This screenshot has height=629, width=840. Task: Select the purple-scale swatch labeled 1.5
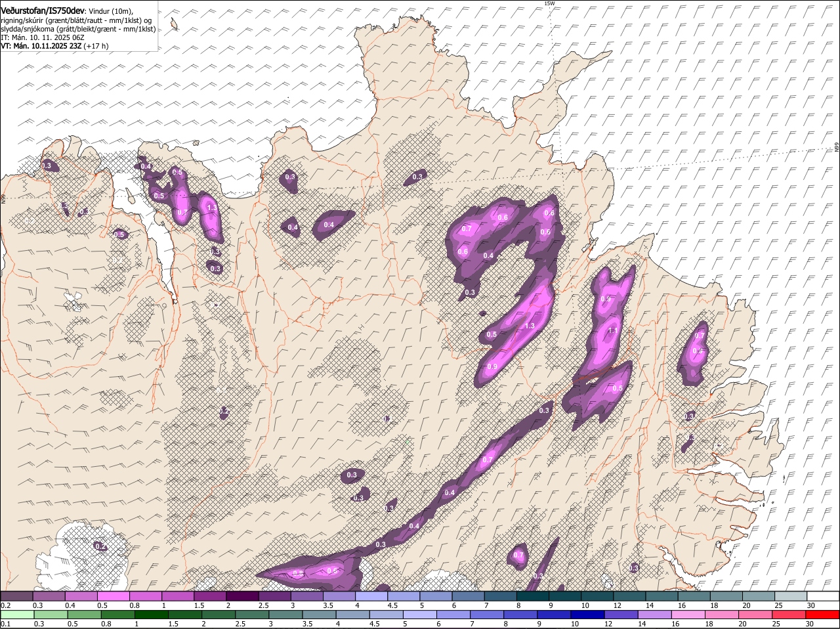pos(210,596)
